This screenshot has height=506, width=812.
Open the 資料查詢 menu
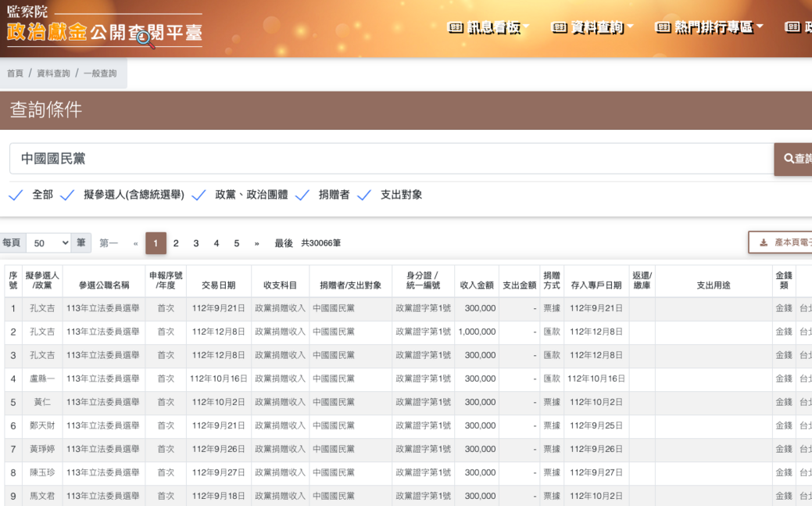(592, 27)
